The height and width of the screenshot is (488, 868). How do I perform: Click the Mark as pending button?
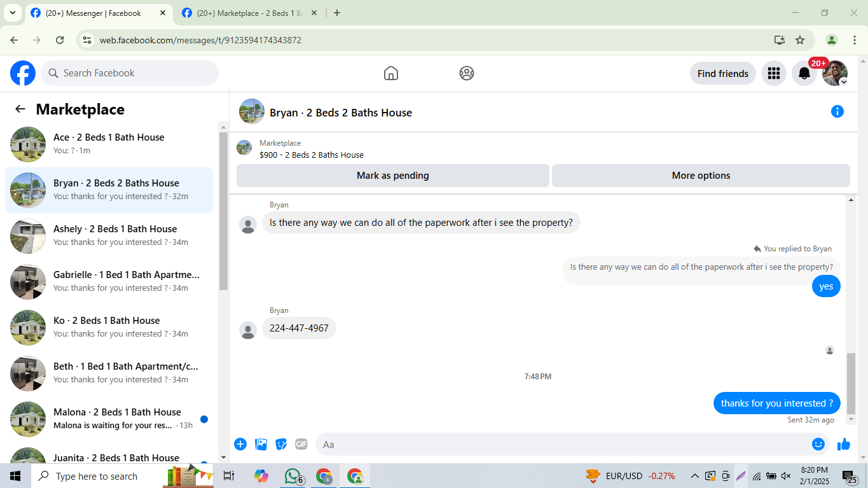(393, 176)
